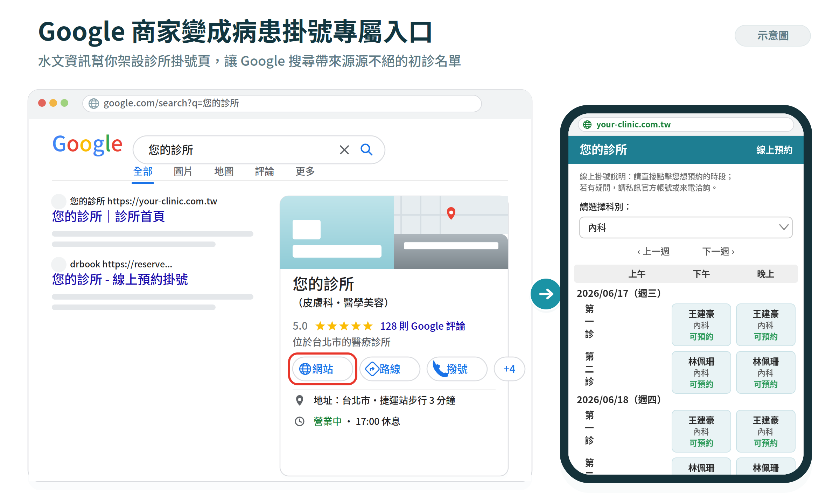
Task: Open the 內科 department dropdown
Action: coord(686,227)
